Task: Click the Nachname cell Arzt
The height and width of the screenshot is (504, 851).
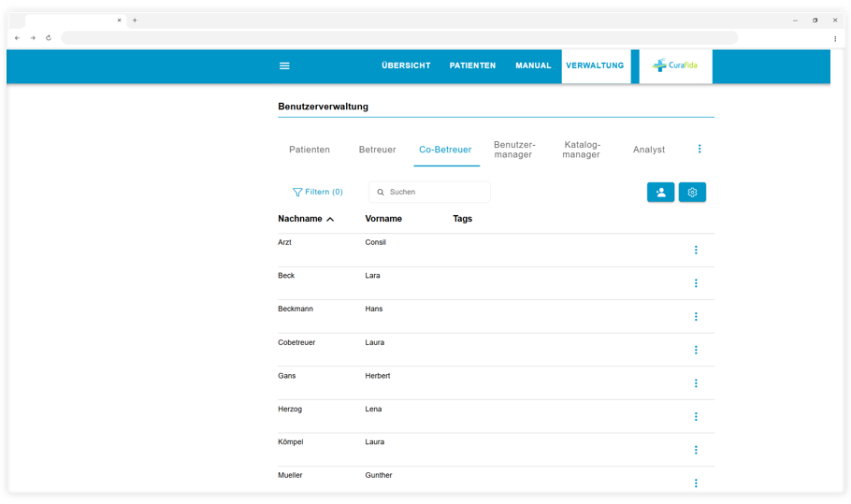Action: [x=284, y=242]
